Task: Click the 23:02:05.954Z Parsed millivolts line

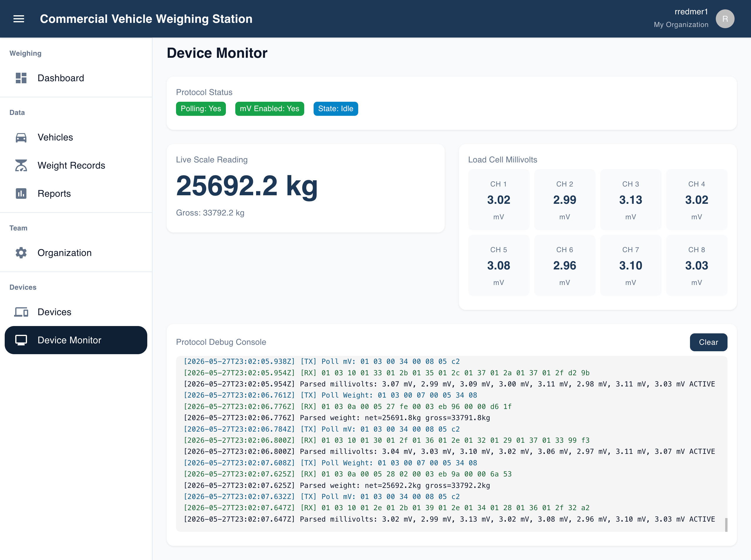Action: 449,384
